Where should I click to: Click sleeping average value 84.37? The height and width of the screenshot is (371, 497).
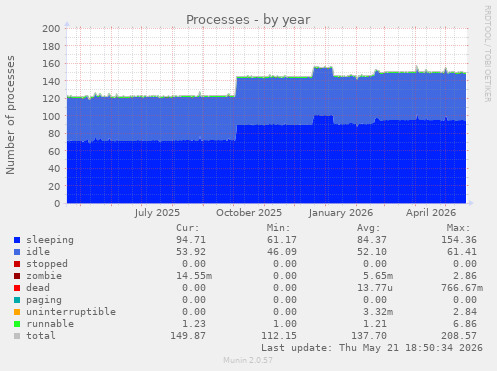tap(372, 240)
